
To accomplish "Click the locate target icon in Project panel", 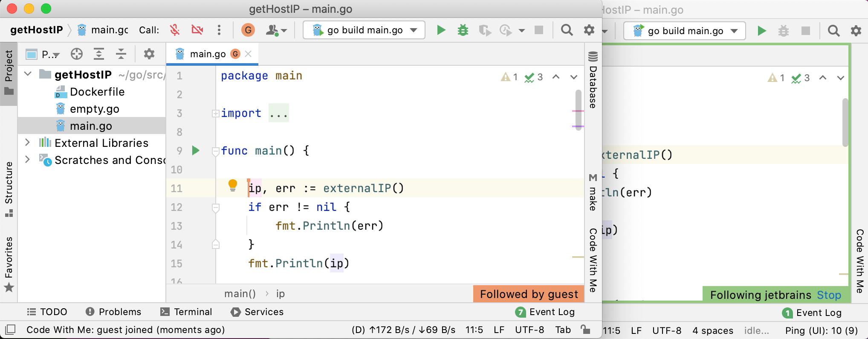I will [77, 54].
